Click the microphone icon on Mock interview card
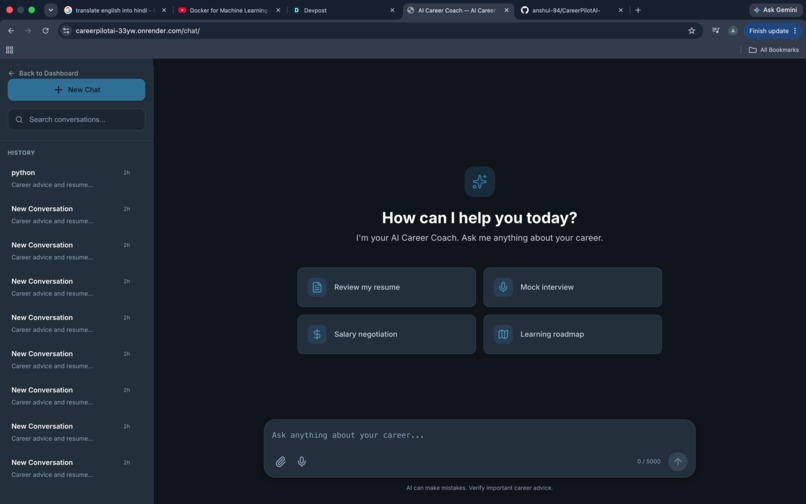The image size is (806, 504). click(x=503, y=287)
